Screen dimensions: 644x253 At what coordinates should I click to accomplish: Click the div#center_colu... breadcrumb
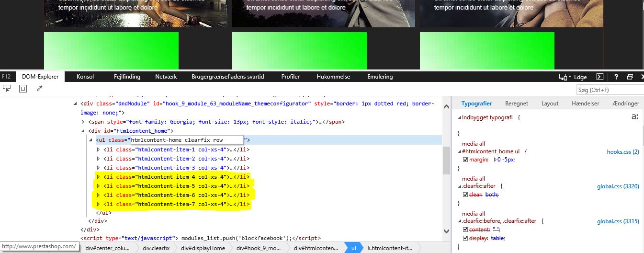[x=107, y=248]
